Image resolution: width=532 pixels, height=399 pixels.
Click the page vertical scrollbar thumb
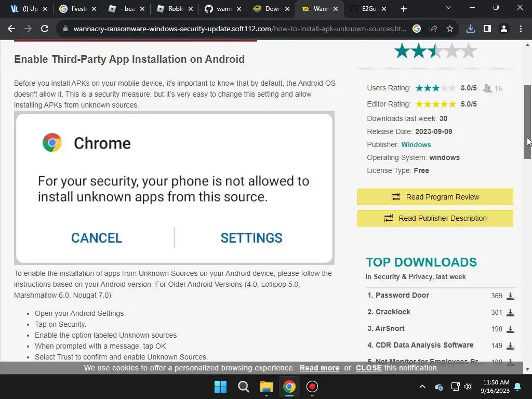point(528,122)
